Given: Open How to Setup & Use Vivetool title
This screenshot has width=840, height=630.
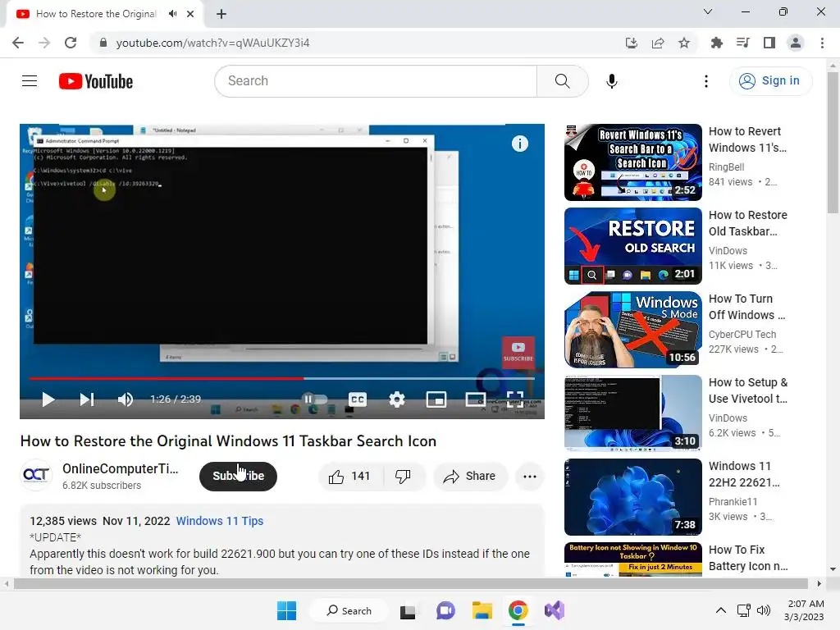Looking at the screenshot, I should click(748, 390).
